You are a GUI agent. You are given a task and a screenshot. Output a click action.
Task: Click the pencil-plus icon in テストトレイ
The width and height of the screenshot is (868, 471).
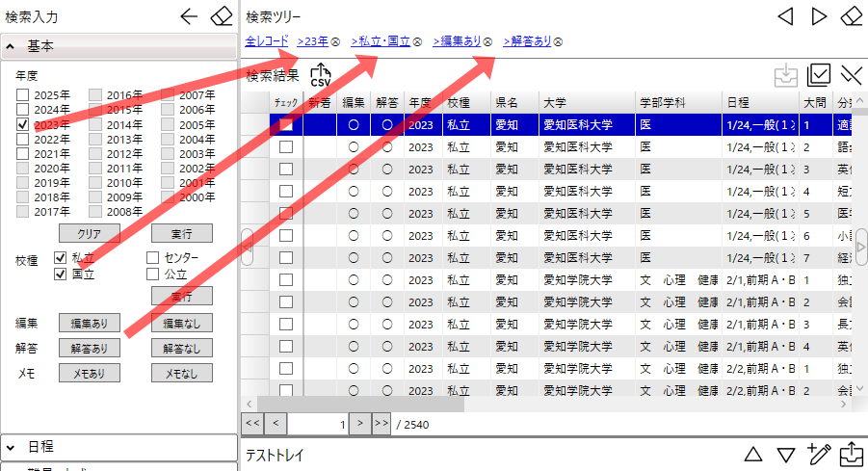pos(819,455)
